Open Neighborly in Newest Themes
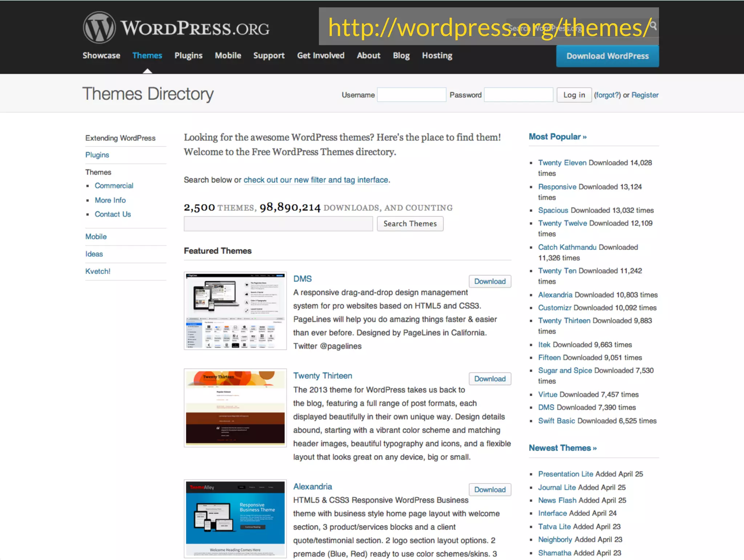 coord(555,540)
